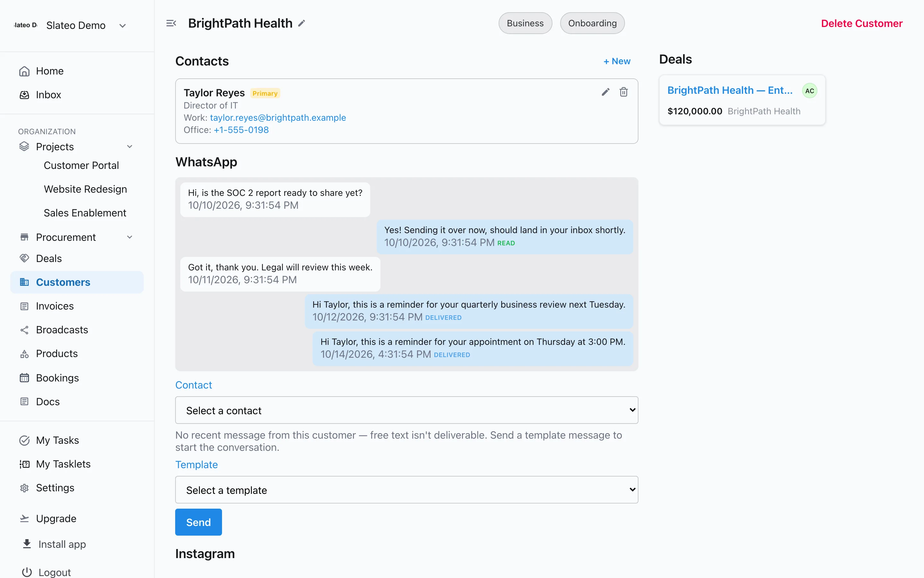Click the Install app download icon
This screenshot has height=578, width=924.
pyautogui.click(x=27, y=544)
